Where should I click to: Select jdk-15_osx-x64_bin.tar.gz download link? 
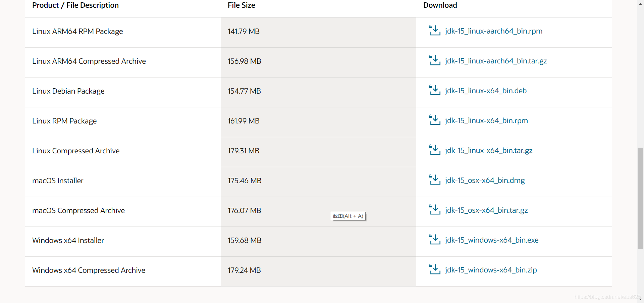(x=486, y=210)
